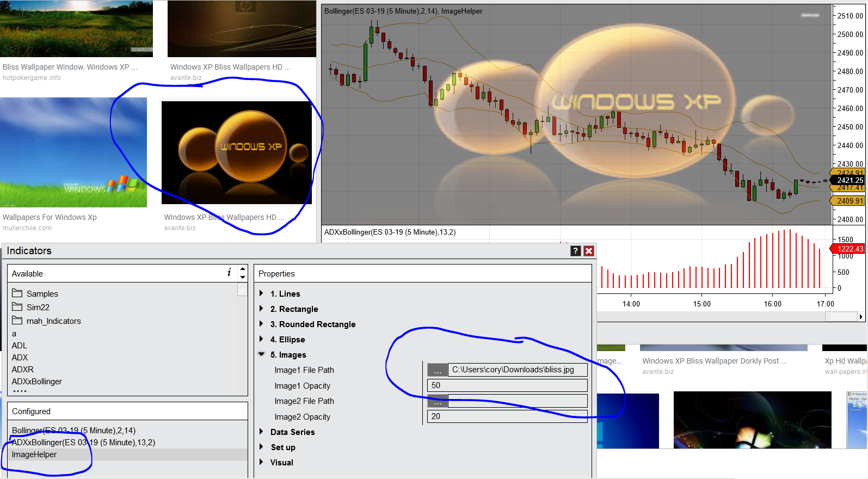Expand the Data Series property group
Screen dimensions: 868x479
tap(261, 432)
